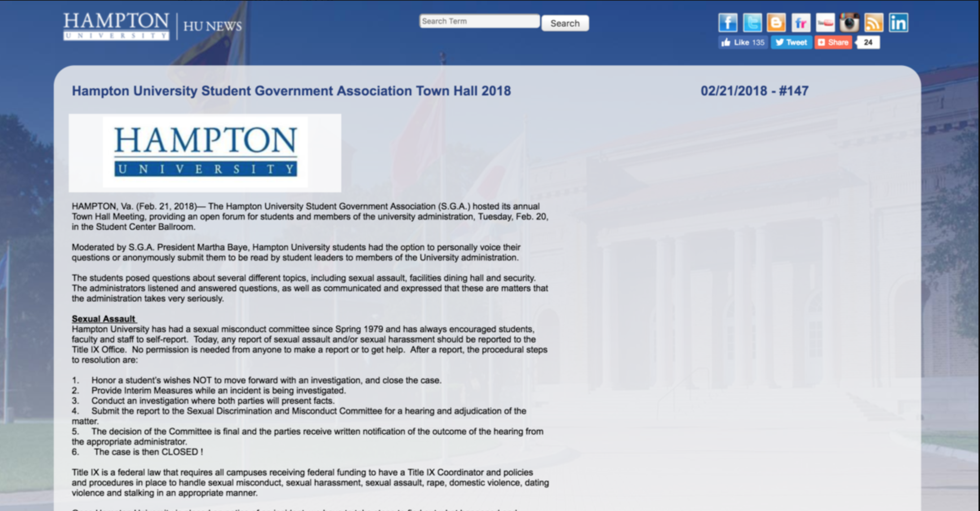Click the date text 02/21/2018 - #147
Image resolution: width=980 pixels, height=511 pixels.
[754, 91]
